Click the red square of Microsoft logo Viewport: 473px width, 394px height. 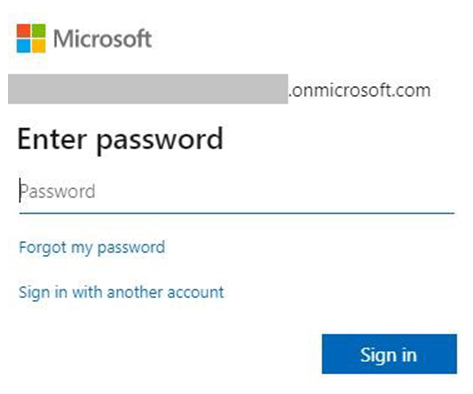pyautogui.click(x=23, y=30)
